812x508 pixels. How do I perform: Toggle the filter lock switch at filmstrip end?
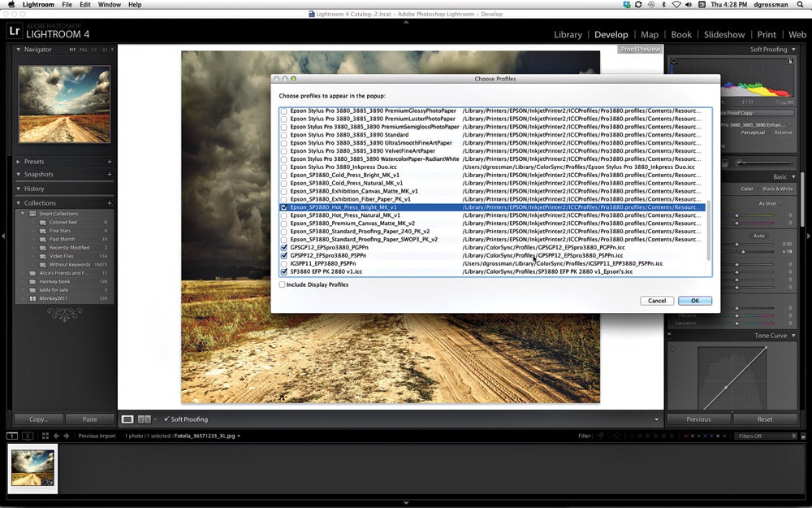[x=803, y=436]
